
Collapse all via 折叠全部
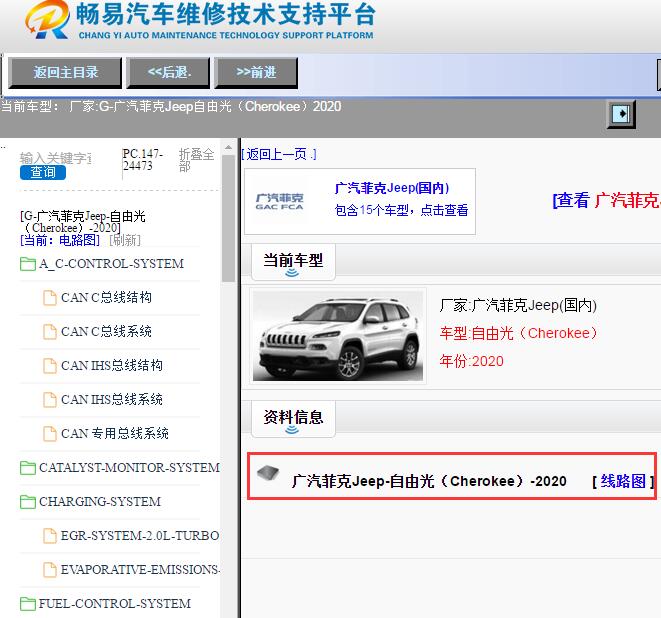pyautogui.click(x=196, y=160)
